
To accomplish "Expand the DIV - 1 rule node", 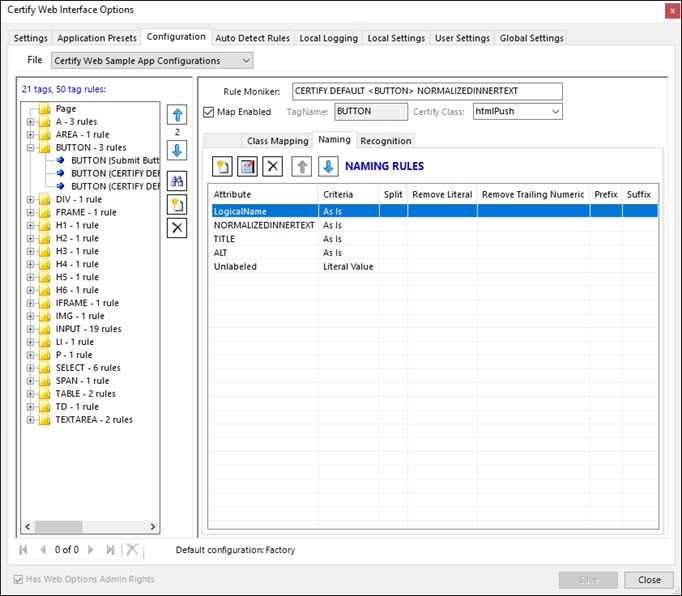I will [x=30, y=200].
